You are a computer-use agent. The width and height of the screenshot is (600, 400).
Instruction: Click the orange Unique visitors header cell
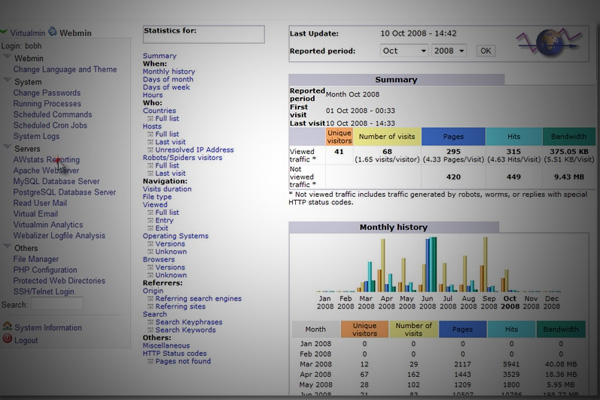coord(339,136)
